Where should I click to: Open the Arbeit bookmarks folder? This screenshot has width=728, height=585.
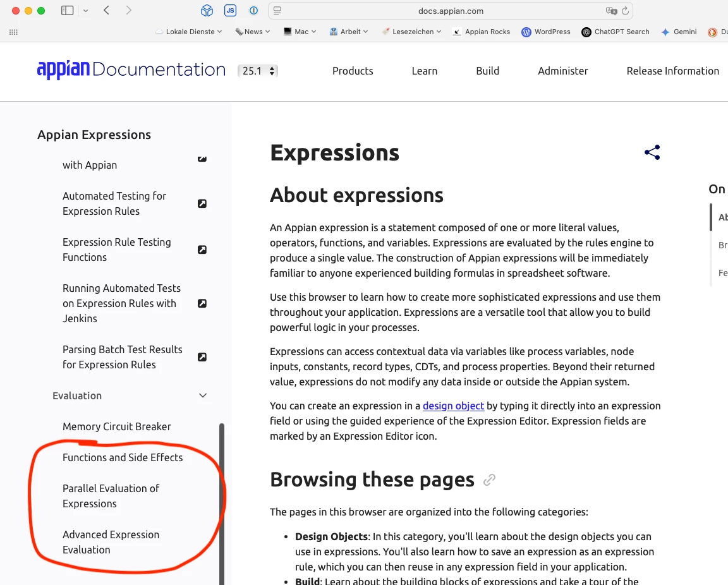tap(349, 32)
